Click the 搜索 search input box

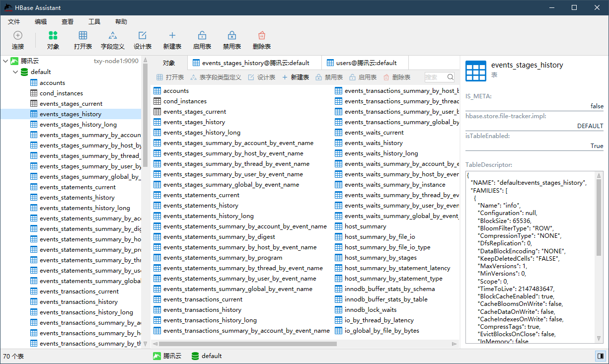pyautogui.click(x=436, y=77)
